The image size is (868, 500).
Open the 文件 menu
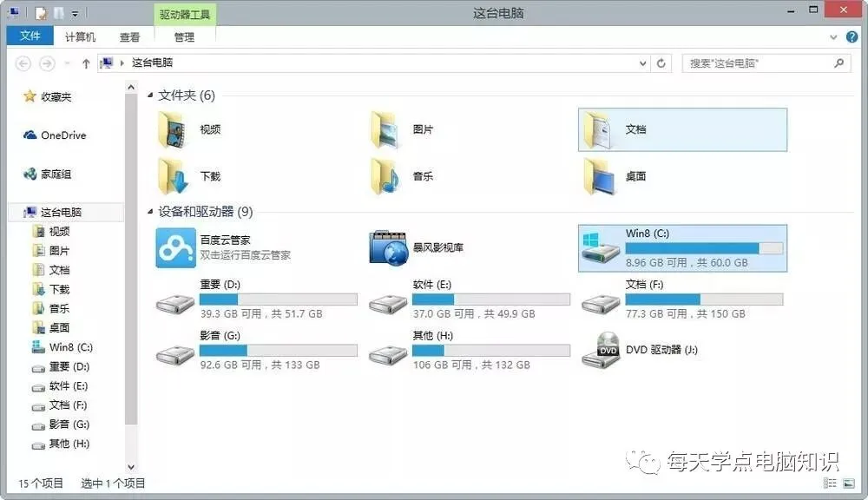click(x=30, y=36)
